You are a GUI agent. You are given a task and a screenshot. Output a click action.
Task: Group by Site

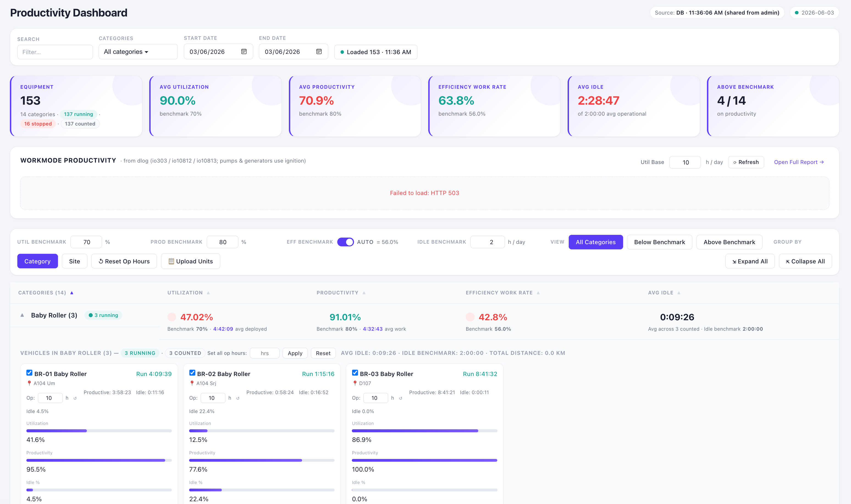74,261
